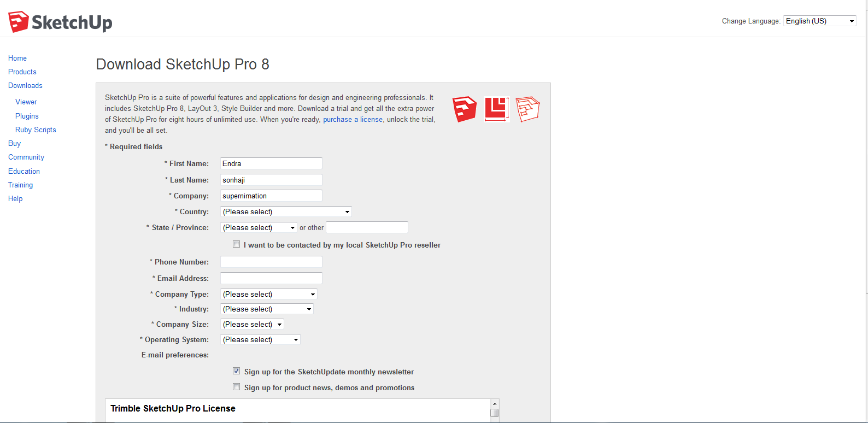
Task: Click the license box scrollbar thumb
Action: [495, 413]
